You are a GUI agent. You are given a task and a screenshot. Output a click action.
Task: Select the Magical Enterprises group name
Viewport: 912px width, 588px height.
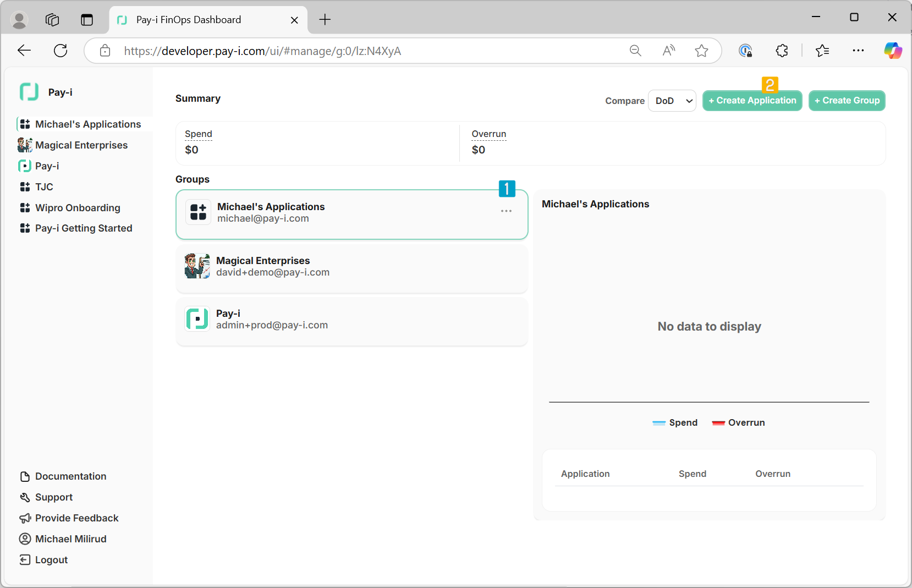pyautogui.click(x=263, y=261)
